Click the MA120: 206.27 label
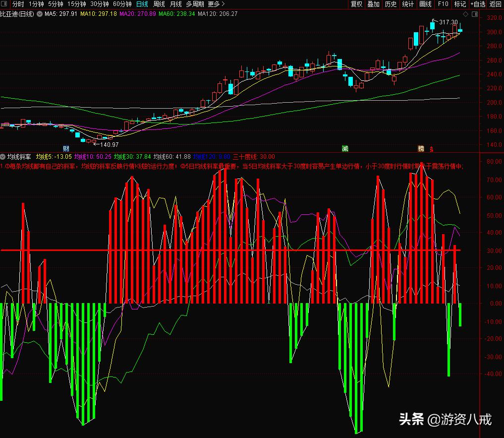 pos(218,14)
